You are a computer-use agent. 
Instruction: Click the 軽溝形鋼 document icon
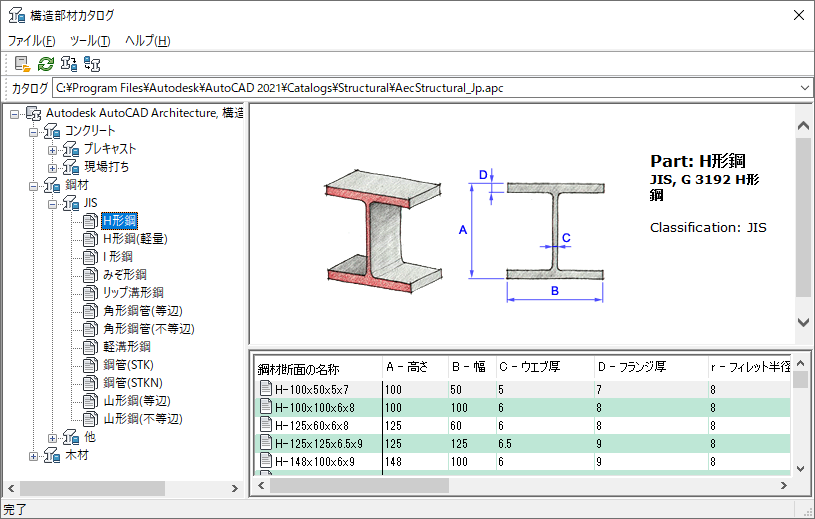90,347
